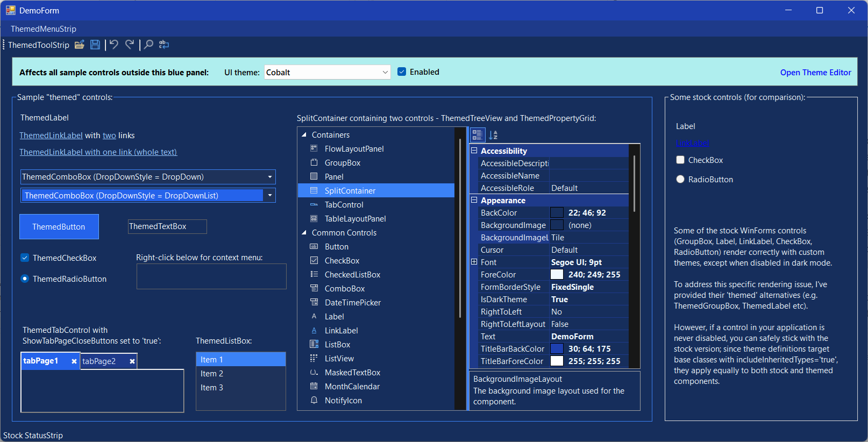Open Theme Editor link
Viewport: 868px width, 442px height.
pyautogui.click(x=815, y=72)
